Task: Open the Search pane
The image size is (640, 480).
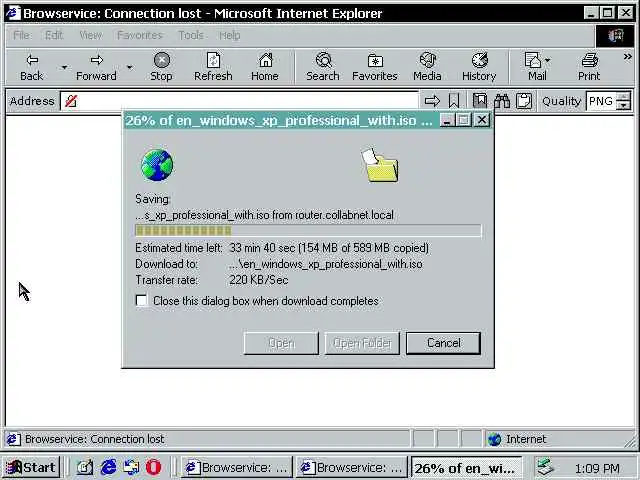Action: 323,67
